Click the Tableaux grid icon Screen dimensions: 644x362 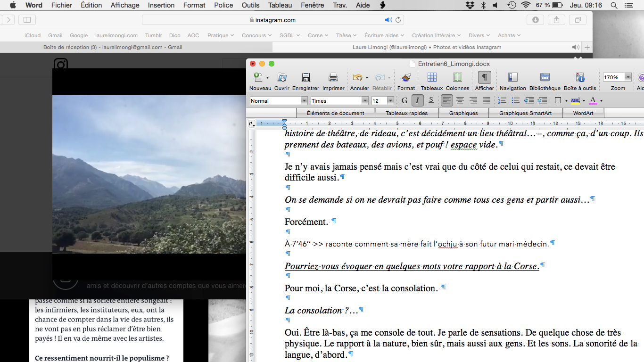click(431, 78)
